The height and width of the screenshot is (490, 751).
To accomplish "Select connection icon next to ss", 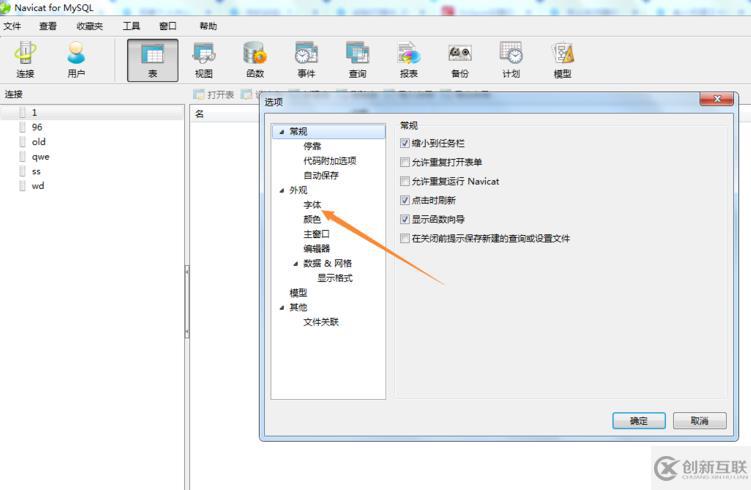I will click(23, 171).
